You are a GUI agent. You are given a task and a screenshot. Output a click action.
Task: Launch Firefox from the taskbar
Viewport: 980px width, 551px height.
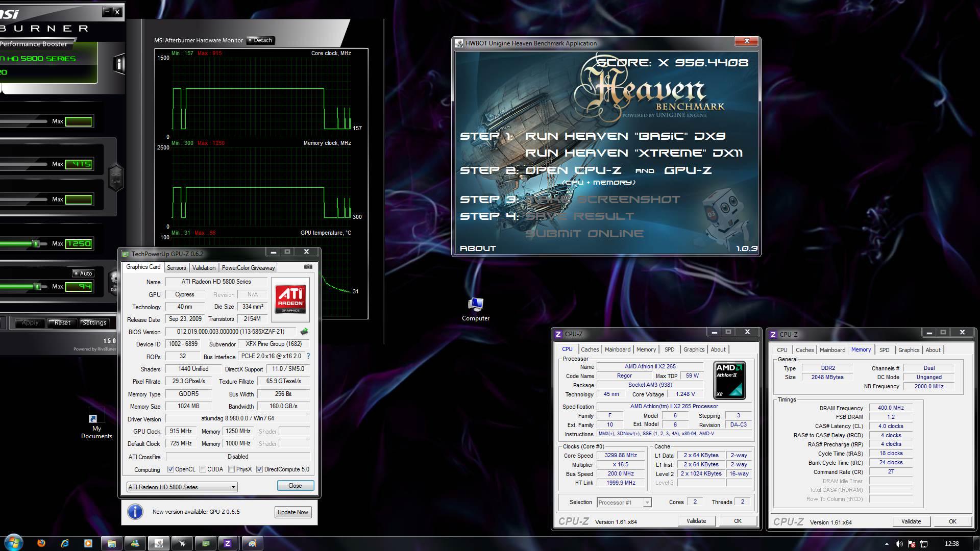tap(41, 543)
